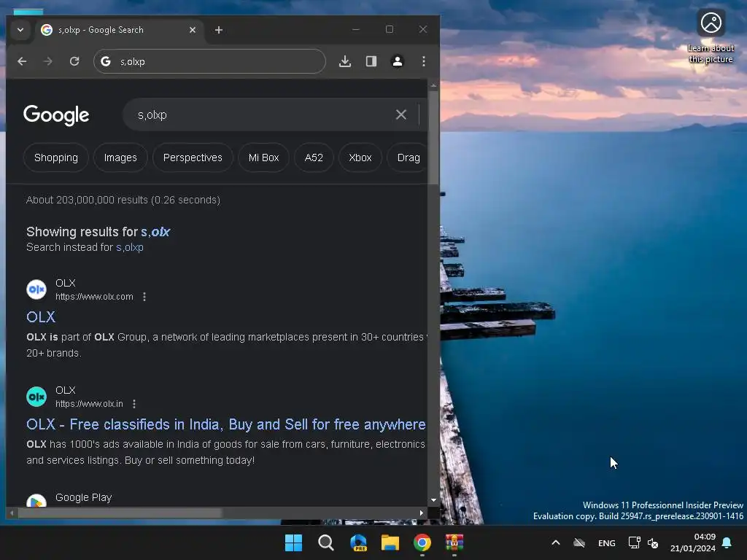This screenshot has height=560, width=747.
Task: Click the OneDrive cloud tray icon
Action: [x=579, y=542]
